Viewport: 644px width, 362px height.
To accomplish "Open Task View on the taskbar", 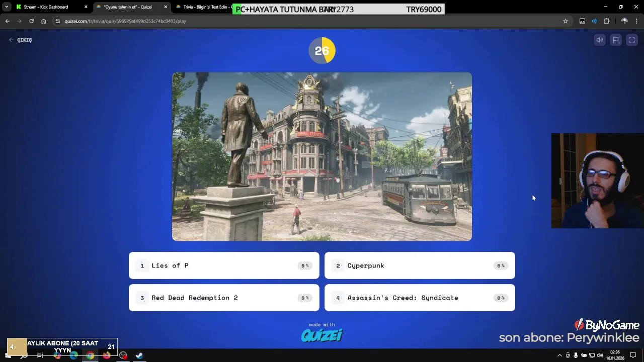I will tap(40, 355).
